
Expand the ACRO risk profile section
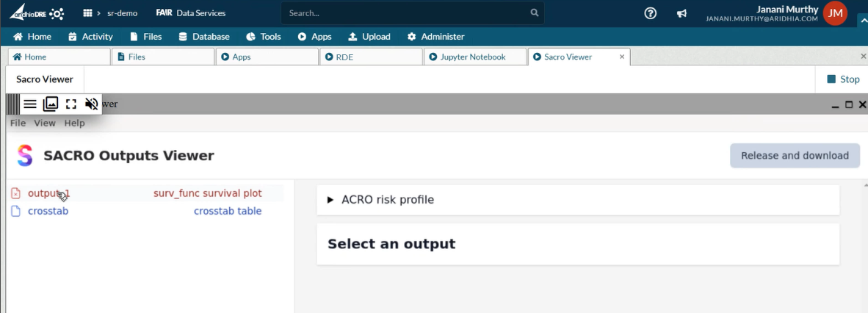[x=578, y=200]
